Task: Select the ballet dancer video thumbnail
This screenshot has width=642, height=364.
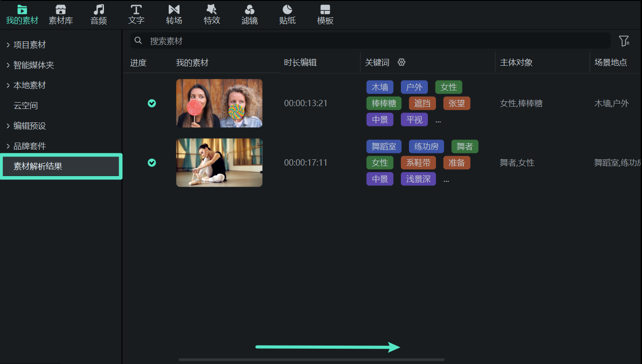Action: point(219,162)
